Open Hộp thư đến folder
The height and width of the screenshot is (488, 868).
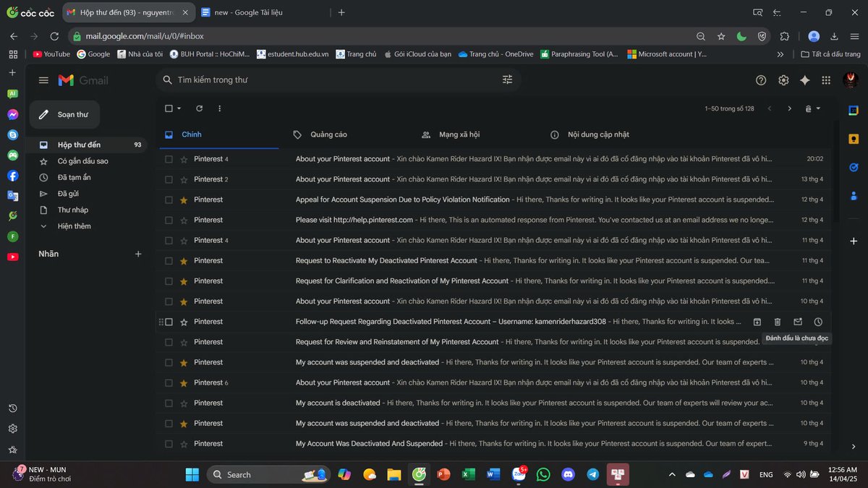click(x=88, y=145)
